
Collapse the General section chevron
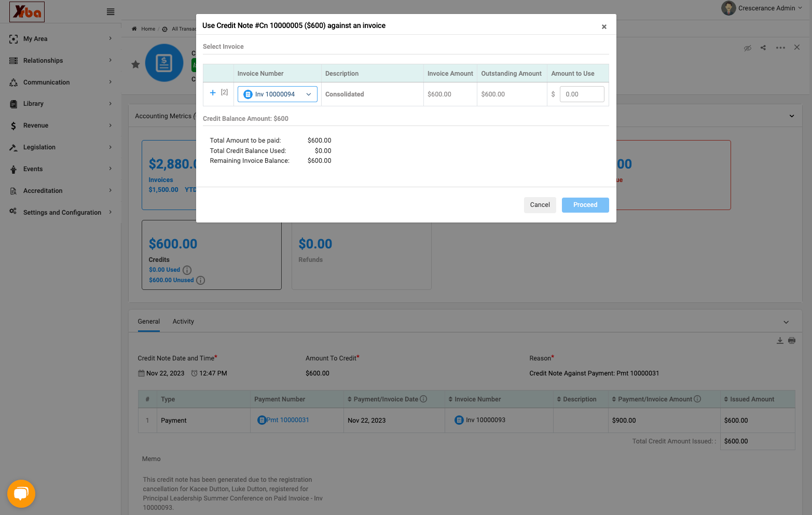coord(786,322)
